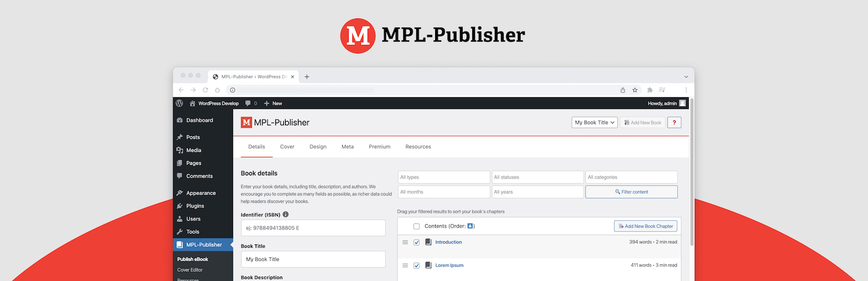Image resolution: width=868 pixels, height=281 pixels.
Task: Click the tab search chevron in browser
Action: tap(686, 77)
